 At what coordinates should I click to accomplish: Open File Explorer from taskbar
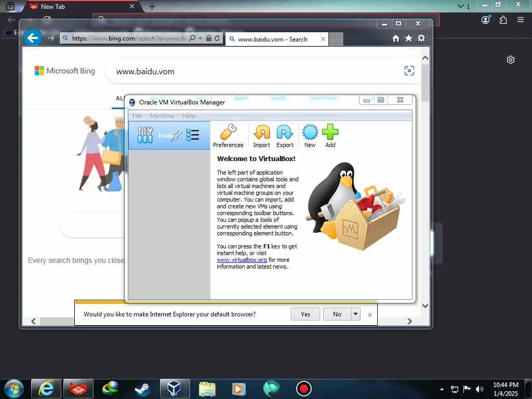coord(207,389)
